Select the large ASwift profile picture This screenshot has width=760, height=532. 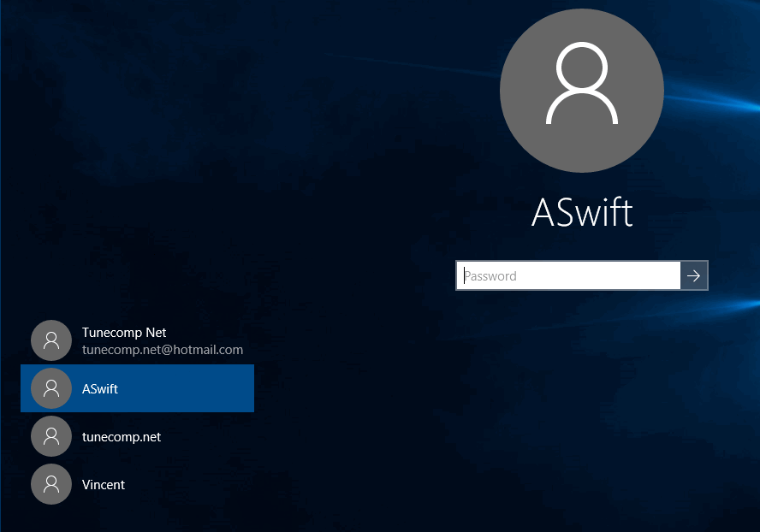582,91
